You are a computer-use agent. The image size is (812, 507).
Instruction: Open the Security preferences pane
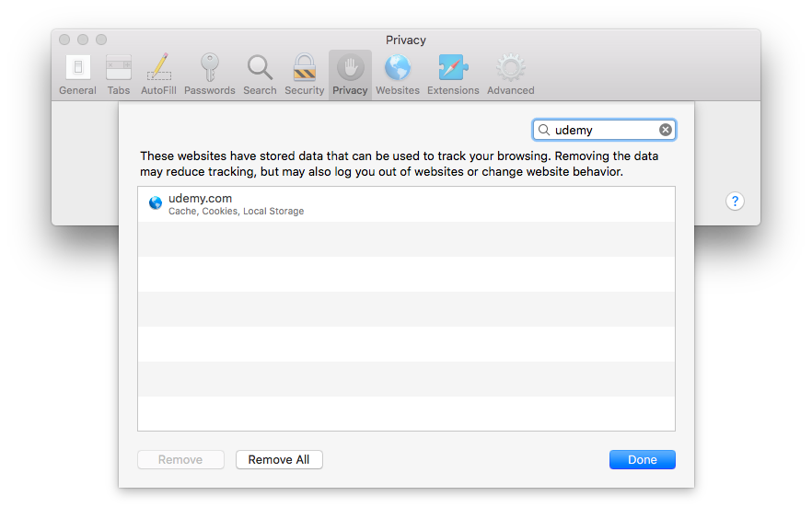pyautogui.click(x=305, y=75)
